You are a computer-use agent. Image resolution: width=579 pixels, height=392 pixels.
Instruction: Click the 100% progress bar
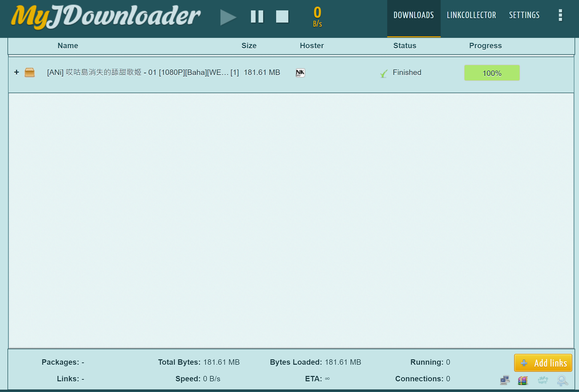[492, 73]
